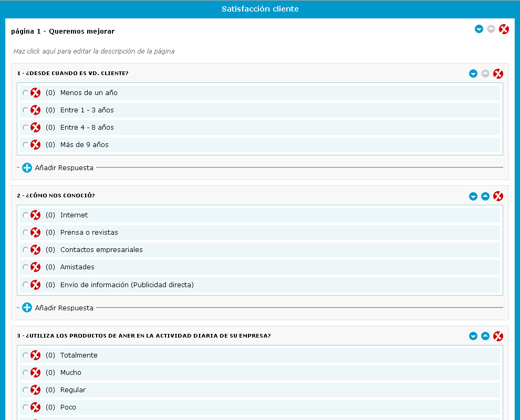Image resolution: width=520 pixels, height=420 pixels.
Task: Edit answer text 'Entre 4 - 8 años'
Action: point(87,127)
